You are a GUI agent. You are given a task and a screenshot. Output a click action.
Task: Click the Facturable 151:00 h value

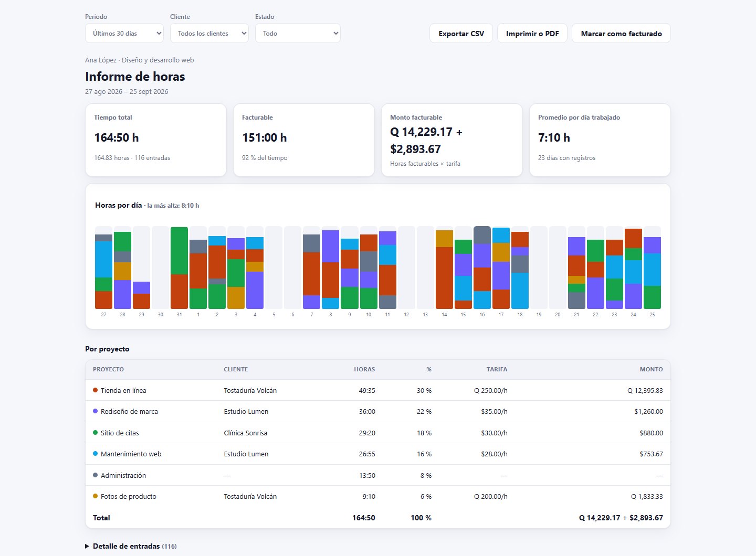[x=265, y=137]
